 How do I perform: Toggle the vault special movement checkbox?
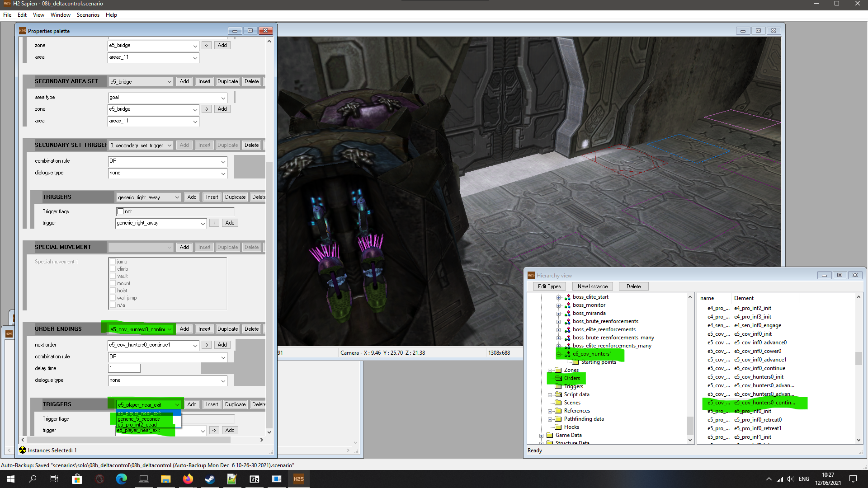pyautogui.click(x=113, y=276)
